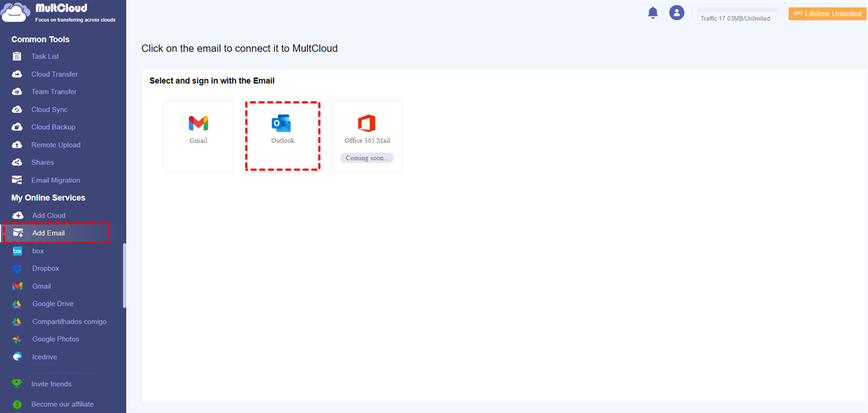Open the Icedrive account

pyautogui.click(x=45, y=357)
